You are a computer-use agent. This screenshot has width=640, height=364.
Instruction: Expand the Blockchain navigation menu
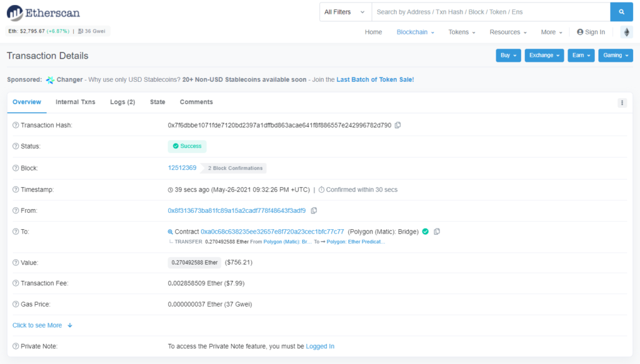pyautogui.click(x=415, y=32)
